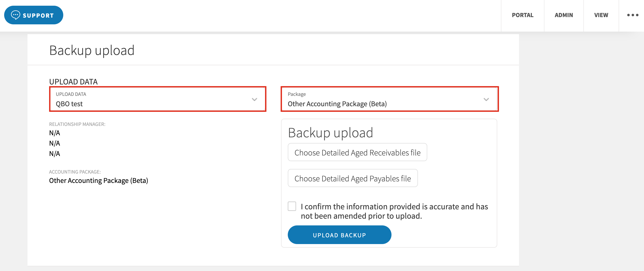Tick the accuracy confirmation checkbox
Image resolution: width=644 pixels, height=271 pixels.
tap(292, 206)
